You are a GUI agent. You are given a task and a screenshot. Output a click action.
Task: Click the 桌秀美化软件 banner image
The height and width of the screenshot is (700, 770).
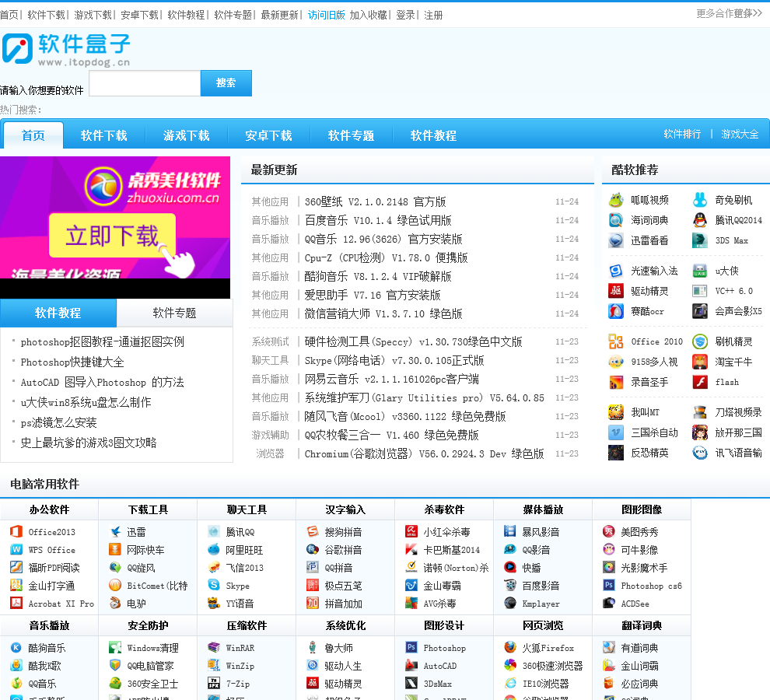115,227
